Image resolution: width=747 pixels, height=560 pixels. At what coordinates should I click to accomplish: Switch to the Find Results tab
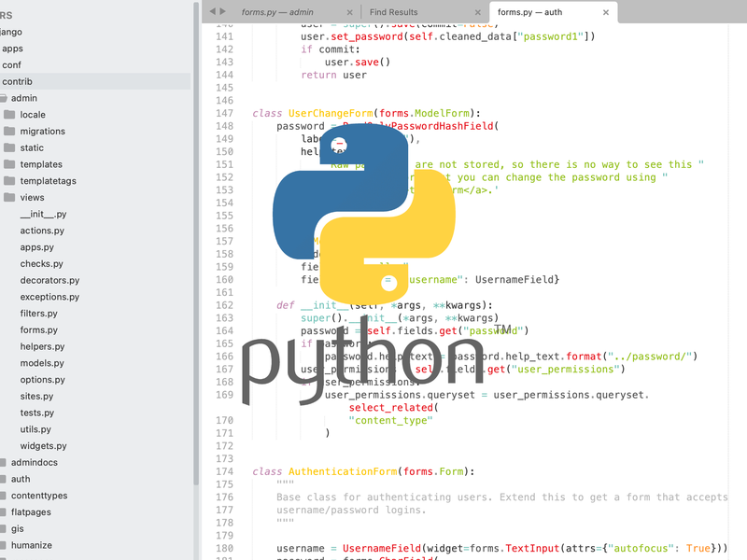pyautogui.click(x=393, y=12)
